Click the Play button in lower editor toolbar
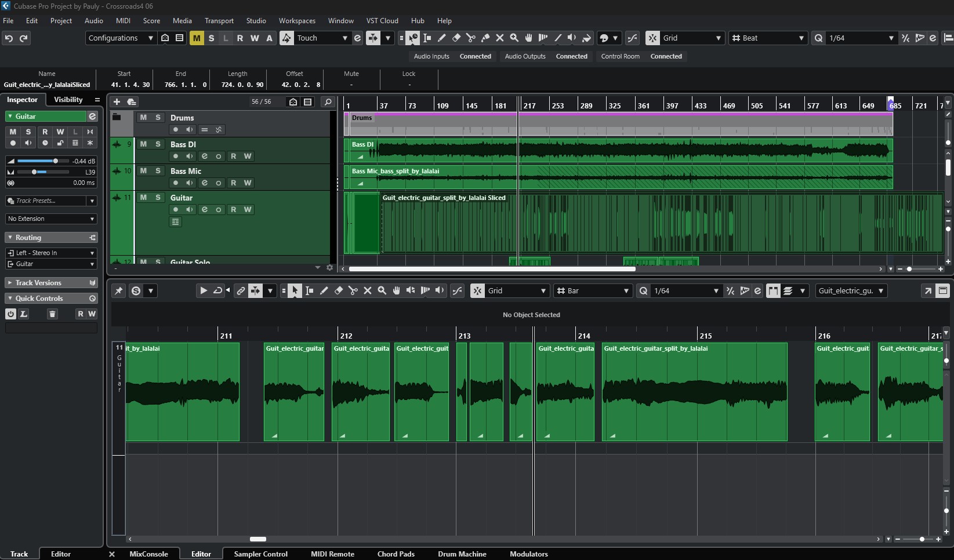Viewport: 954px width, 560px height. point(204,290)
